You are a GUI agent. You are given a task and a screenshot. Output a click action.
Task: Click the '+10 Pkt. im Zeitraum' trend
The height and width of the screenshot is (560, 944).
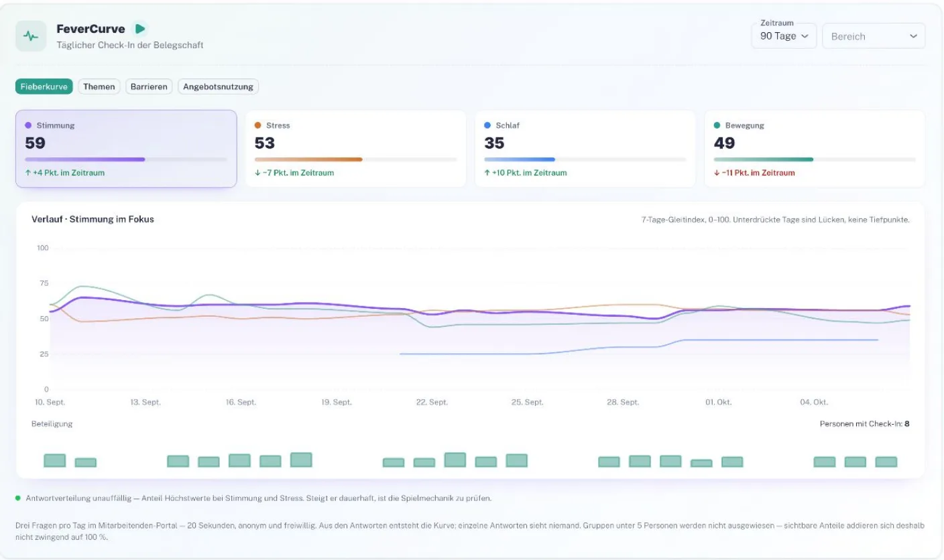(526, 173)
